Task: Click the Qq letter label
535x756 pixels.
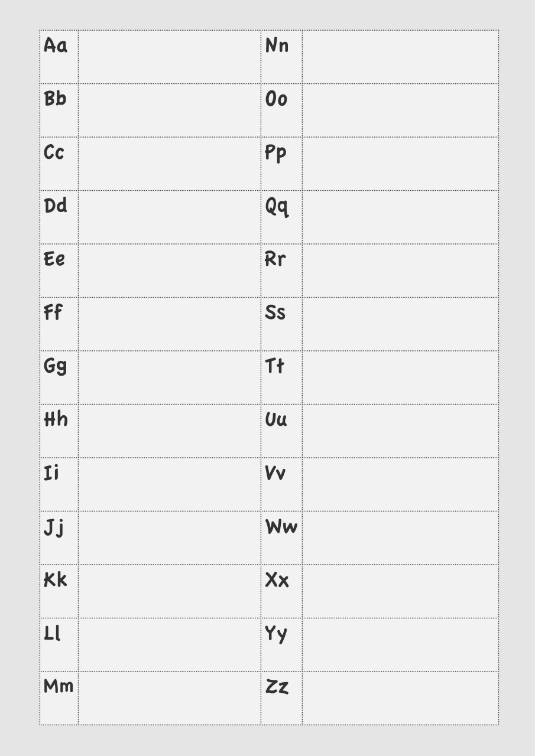Action: [277, 207]
